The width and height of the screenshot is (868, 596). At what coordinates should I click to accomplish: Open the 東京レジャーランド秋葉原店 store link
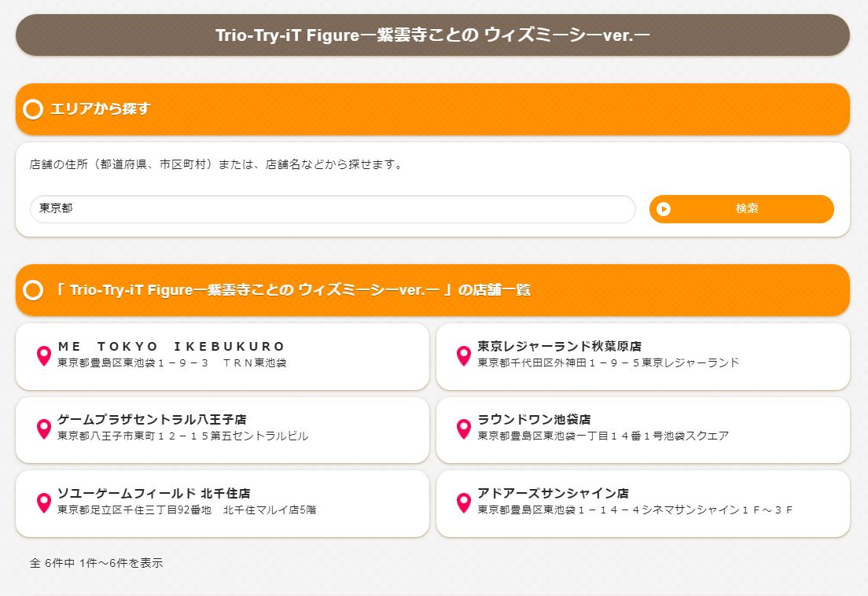pos(559,347)
